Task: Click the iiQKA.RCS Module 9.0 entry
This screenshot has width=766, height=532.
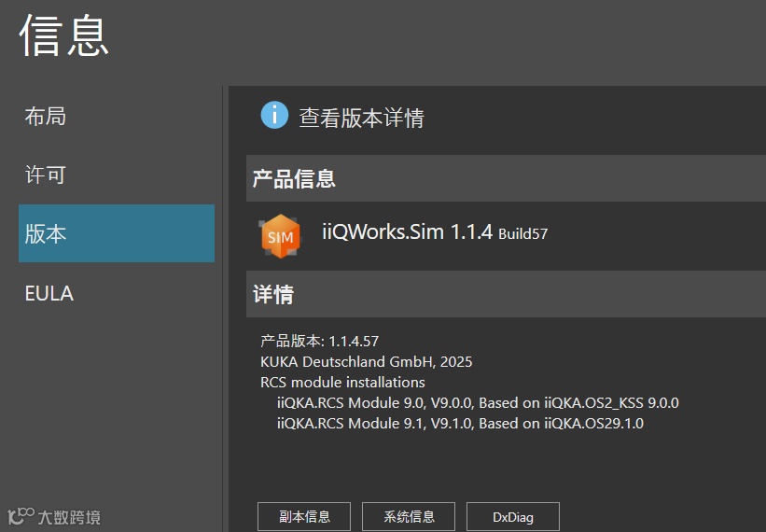Action: pos(478,402)
